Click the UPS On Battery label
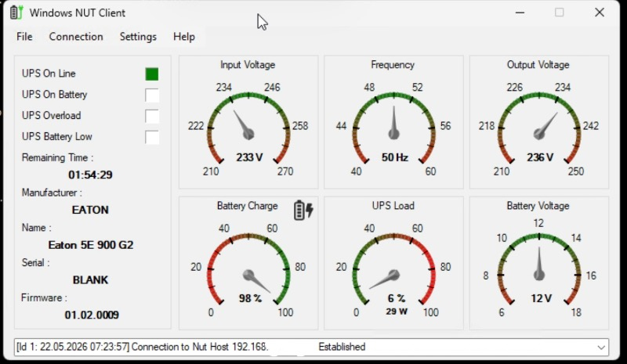627x364 pixels. 54,95
